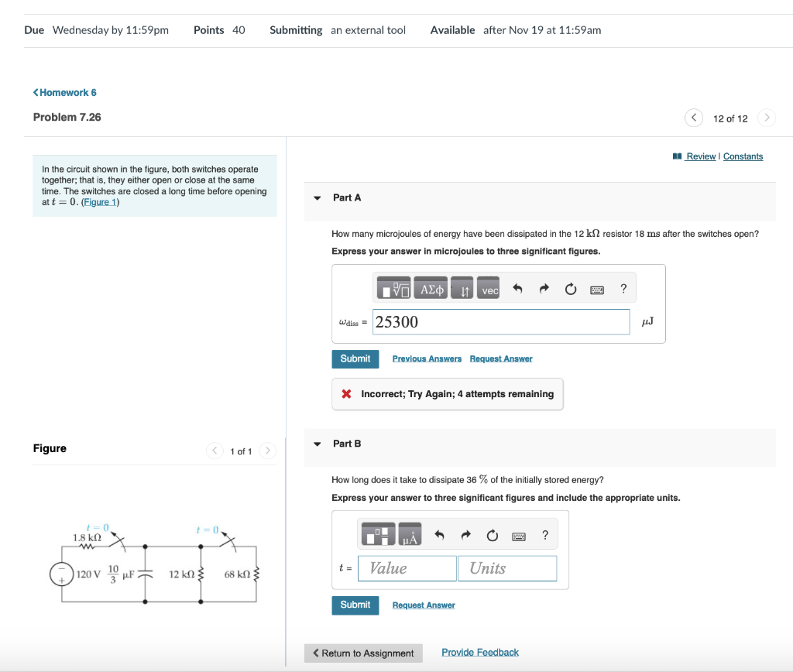
Task: Redo entry in Part B toolbar
Action: pyautogui.click(x=465, y=535)
